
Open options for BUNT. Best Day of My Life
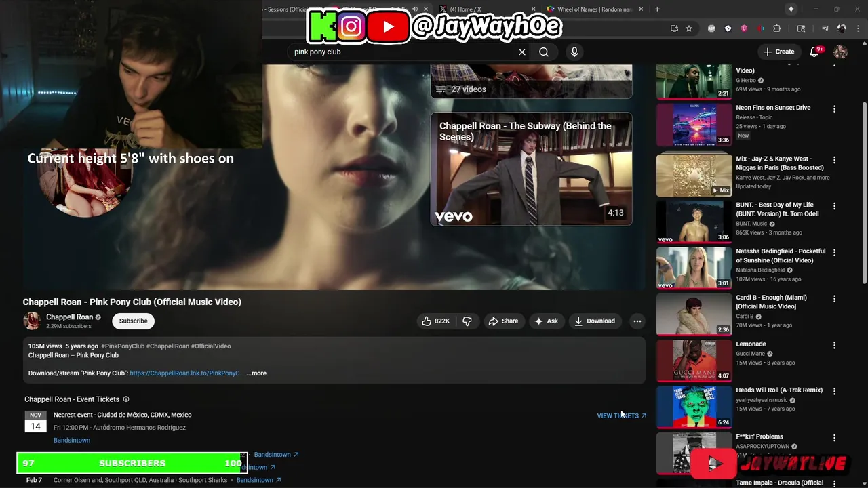834,206
